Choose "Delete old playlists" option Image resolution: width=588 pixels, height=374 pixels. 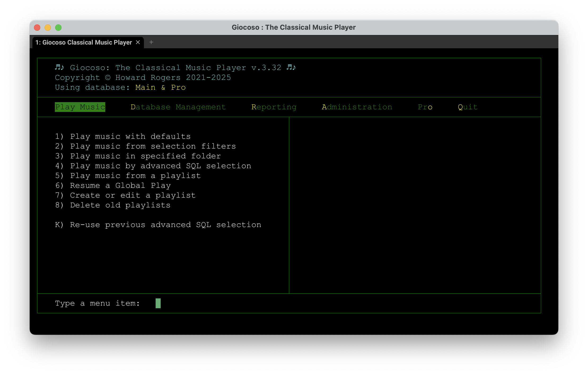click(x=113, y=205)
